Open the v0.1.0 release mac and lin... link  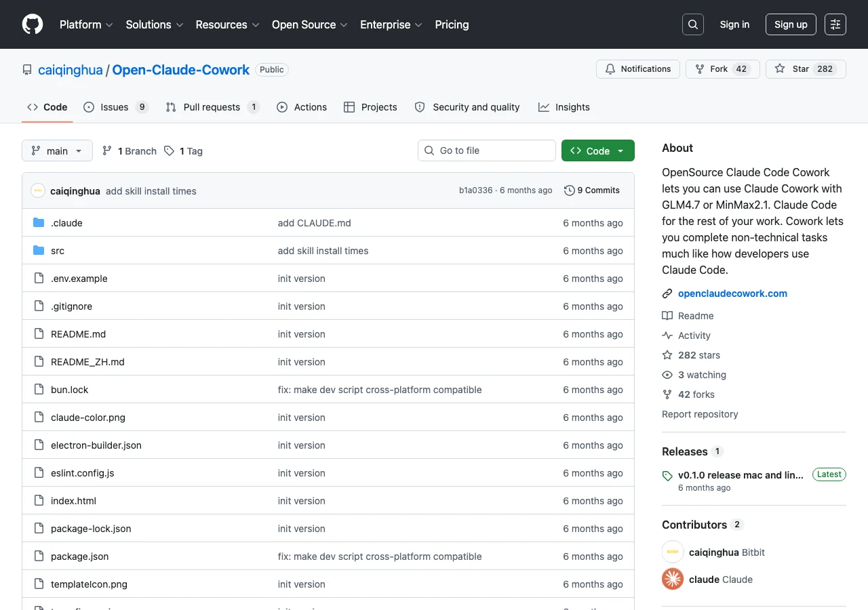tap(741, 475)
